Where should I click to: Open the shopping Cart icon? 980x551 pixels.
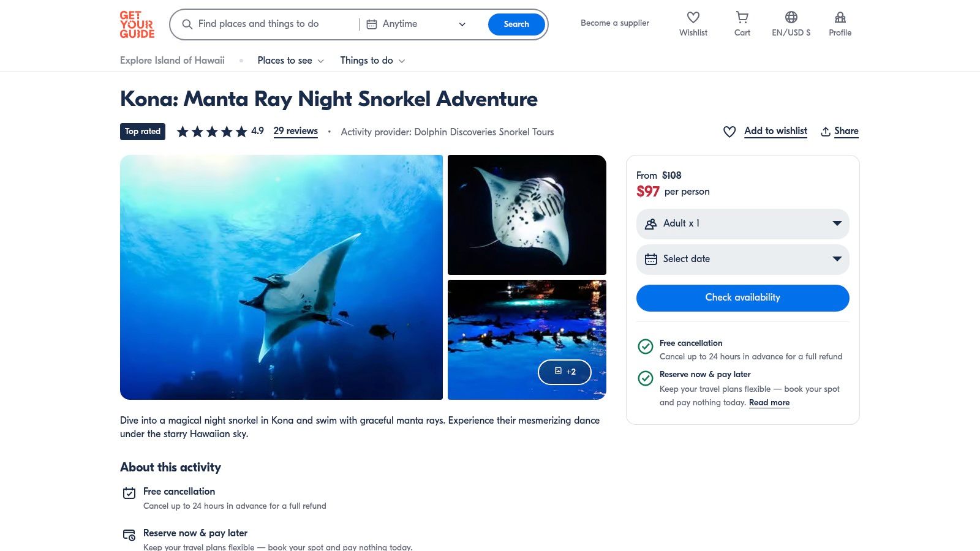742,18
